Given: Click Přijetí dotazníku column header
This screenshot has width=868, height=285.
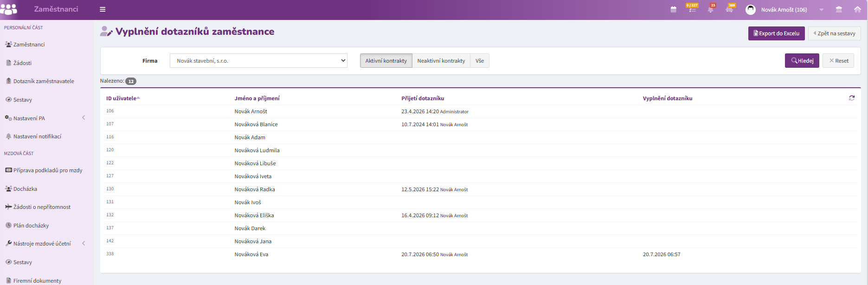Looking at the screenshot, I should coord(423,98).
